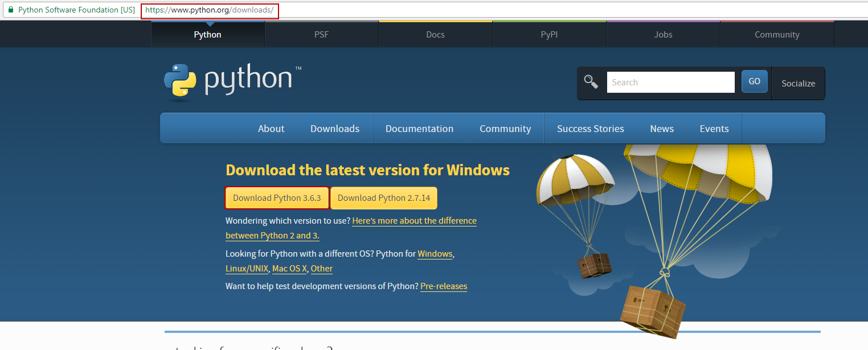This screenshot has width=868, height=350.
Task: Open the Pre-releases link
Action: tap(444, 286)
